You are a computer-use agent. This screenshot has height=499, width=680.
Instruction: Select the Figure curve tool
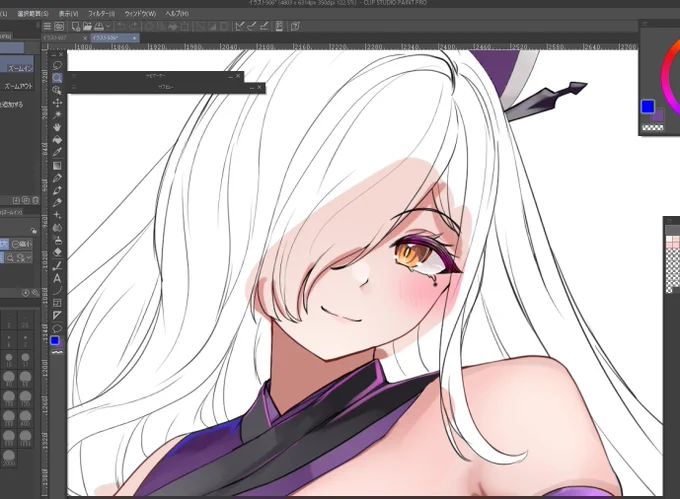[x=57, y=290]
